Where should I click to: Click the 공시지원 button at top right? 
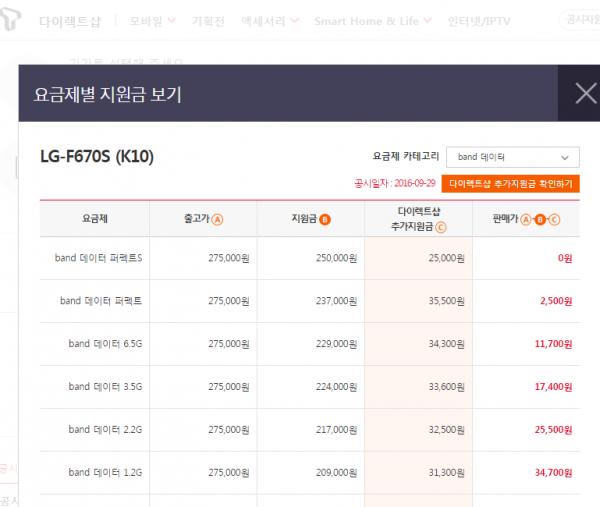pyautogui.click(x=581, y=19)
